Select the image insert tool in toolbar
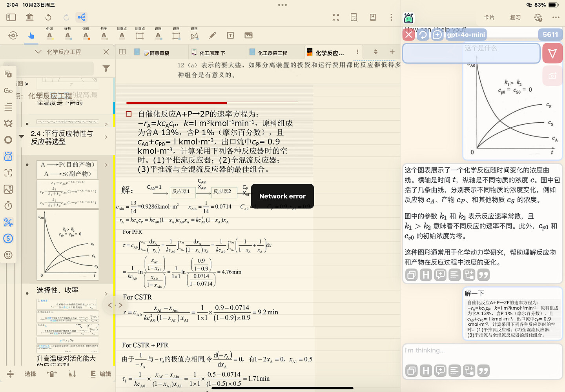Screen dimensions: 565x392 pos(248,36)
